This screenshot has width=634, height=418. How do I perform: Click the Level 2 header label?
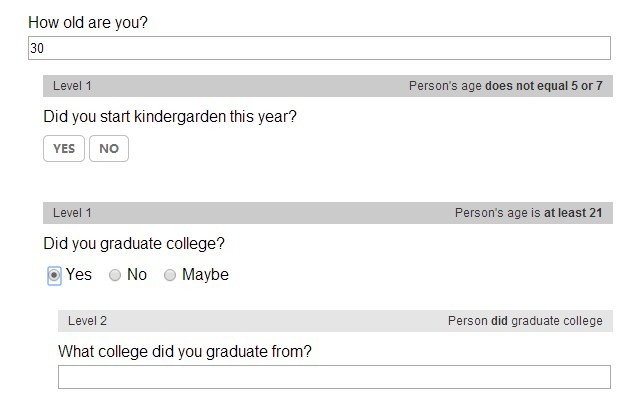[87, 321]
